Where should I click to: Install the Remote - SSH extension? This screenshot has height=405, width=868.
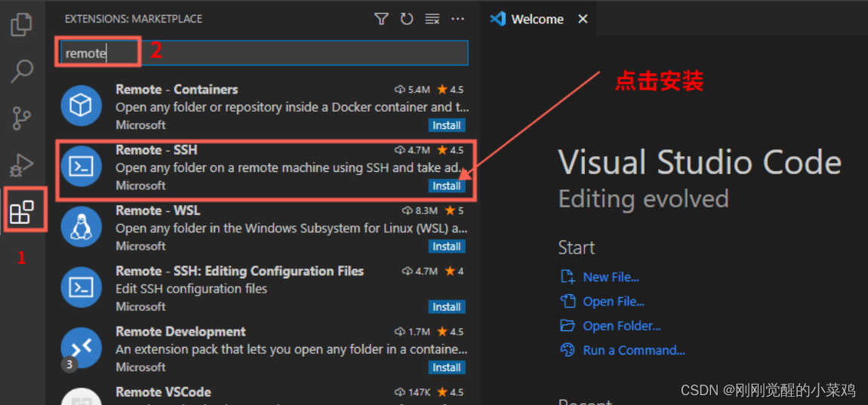(x=447, y=186)
